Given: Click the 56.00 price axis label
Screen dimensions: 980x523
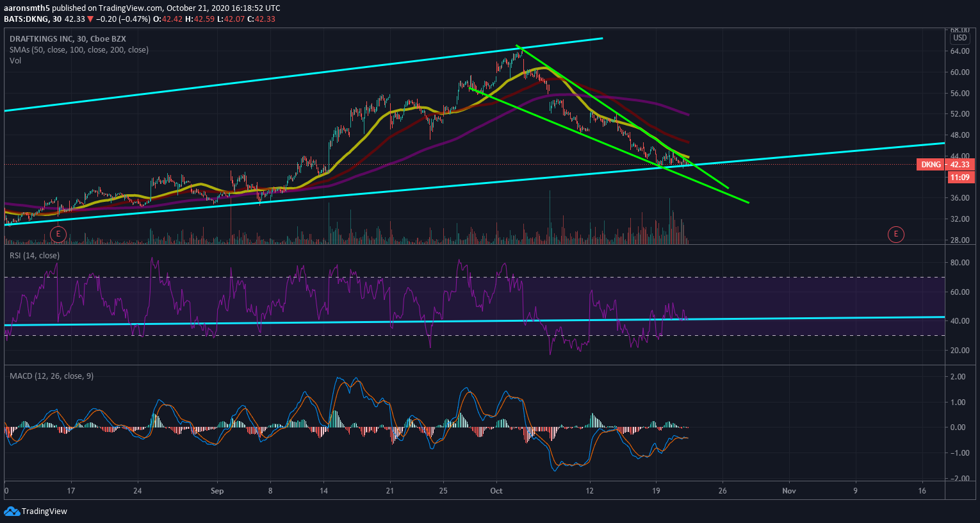Looking at the screenshot, I should (960, 94).
